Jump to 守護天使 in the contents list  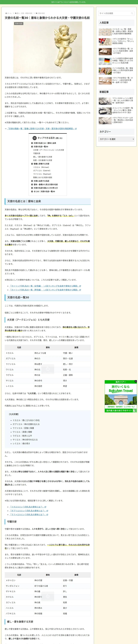(37, 153)
